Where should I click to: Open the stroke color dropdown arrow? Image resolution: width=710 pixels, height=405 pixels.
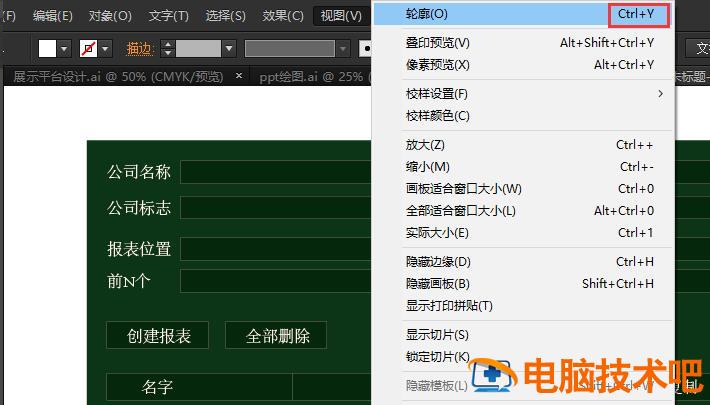(x=105, y=48)
